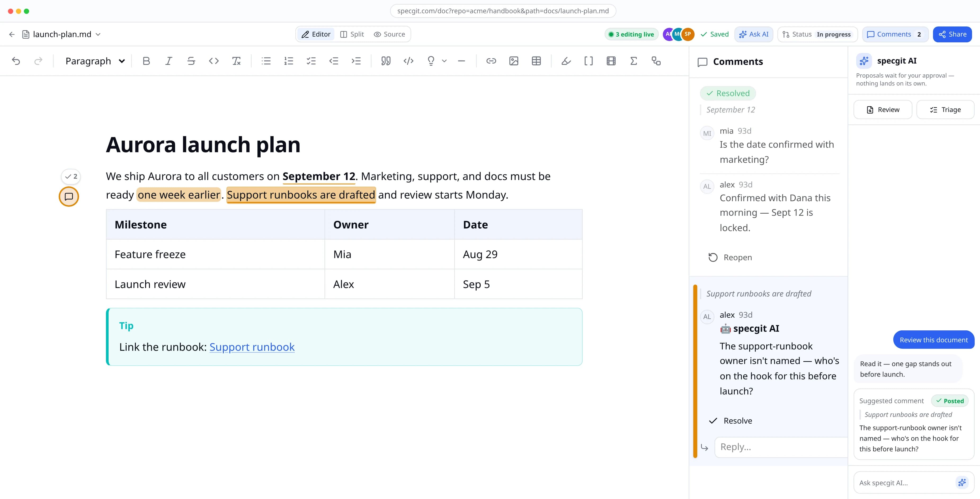Expand the launch-plan.md file menu
Viewport: 980px width, 499px height.
(x=62, y=34)
